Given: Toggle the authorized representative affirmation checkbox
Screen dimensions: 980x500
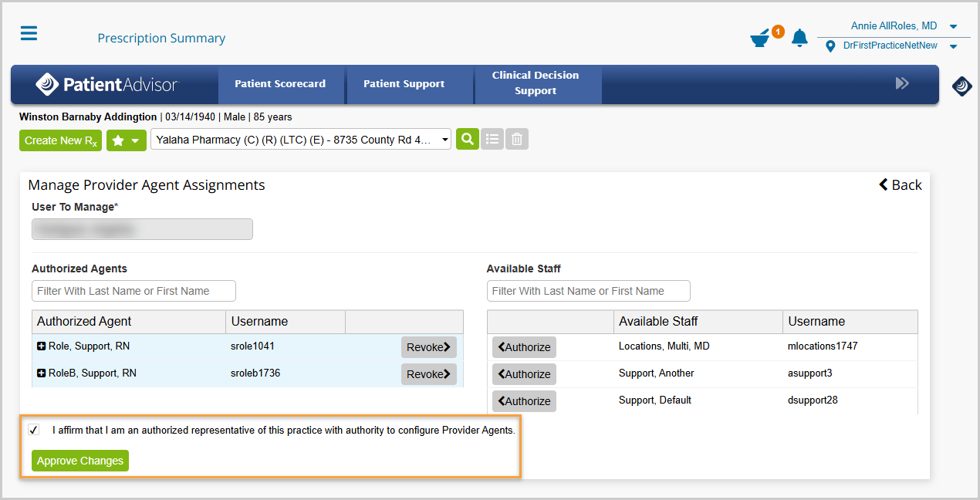Looking at the screenshot, I should 33,430.
